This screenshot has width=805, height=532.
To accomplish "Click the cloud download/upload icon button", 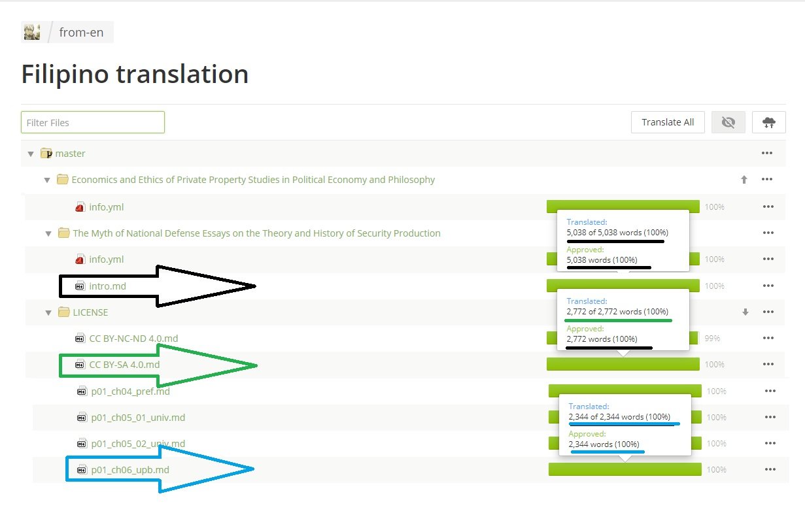I will click(x=768, y=122).
